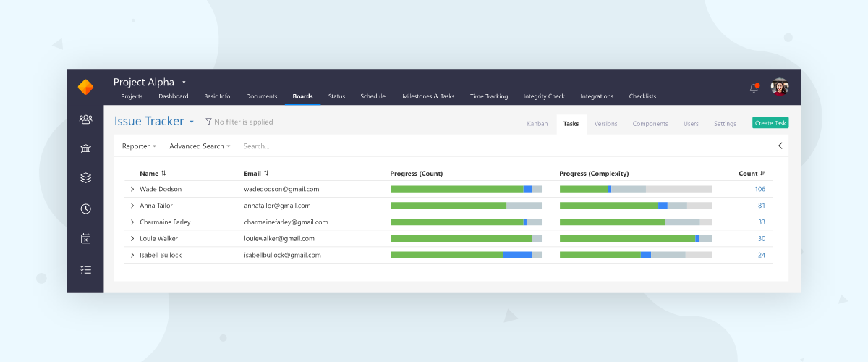Sort rows by Count column

pyautogui.click(x=752, y=174)
